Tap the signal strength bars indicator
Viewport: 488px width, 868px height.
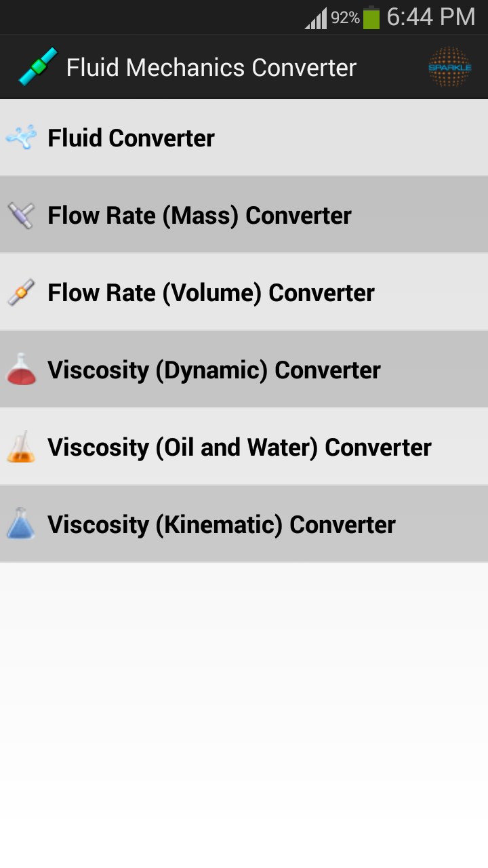pos(316,19)
